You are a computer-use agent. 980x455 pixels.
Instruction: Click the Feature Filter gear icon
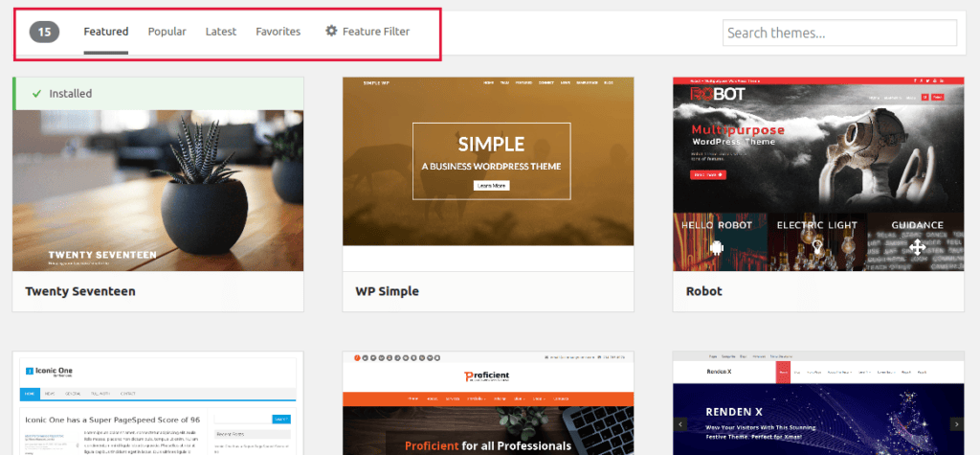331,31
